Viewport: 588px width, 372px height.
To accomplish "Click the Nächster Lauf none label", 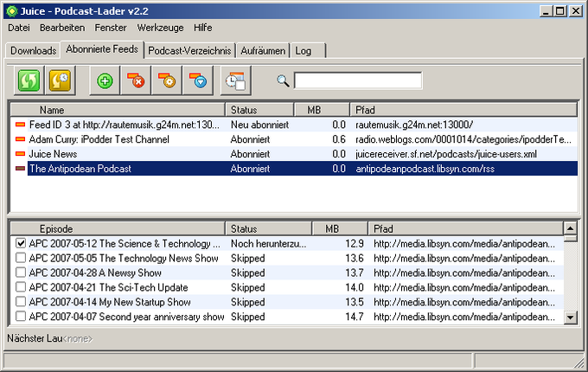I will (49, 338).
